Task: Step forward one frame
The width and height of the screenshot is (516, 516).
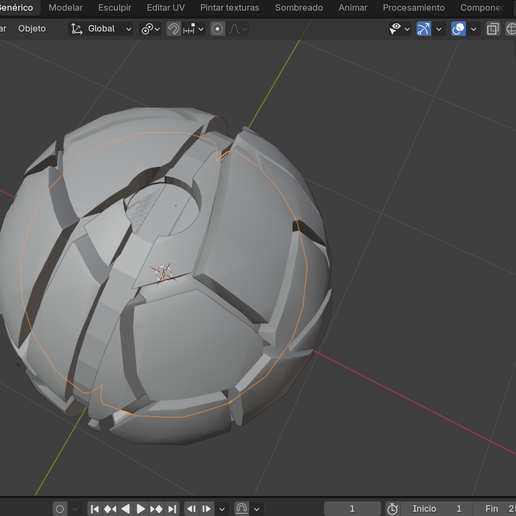Action: point(206,509)
